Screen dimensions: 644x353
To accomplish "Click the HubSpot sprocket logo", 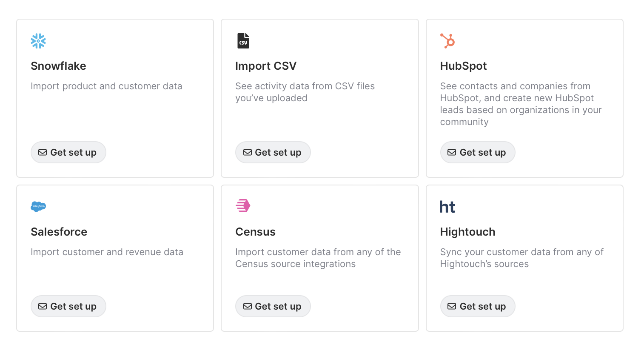I will (x=447, y=41).
